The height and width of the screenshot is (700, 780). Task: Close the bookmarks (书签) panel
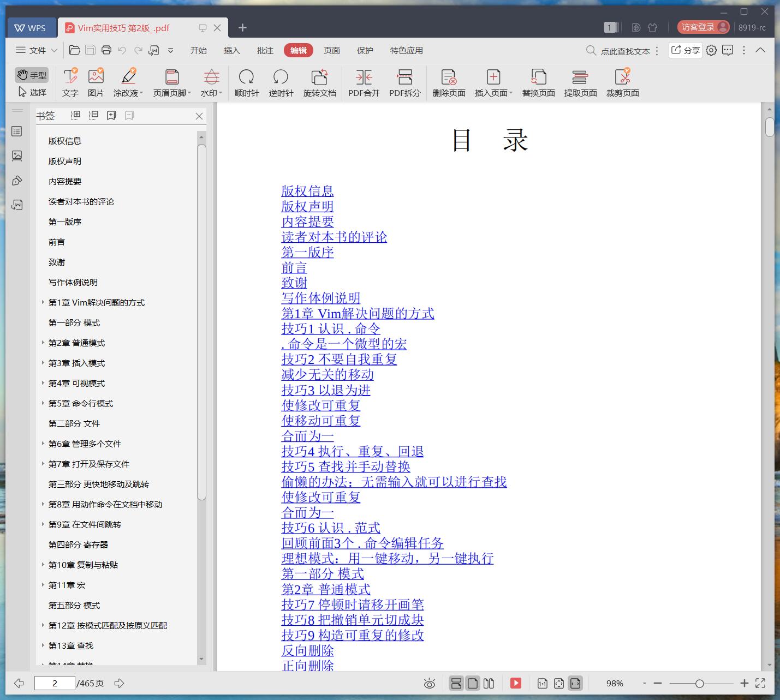[x=199, y=116]
